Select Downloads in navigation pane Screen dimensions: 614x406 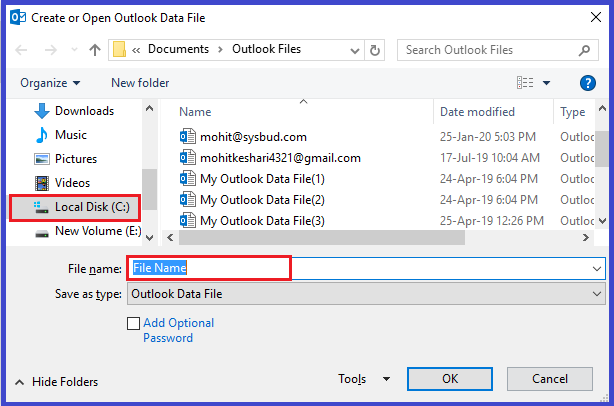pos(74,111)
